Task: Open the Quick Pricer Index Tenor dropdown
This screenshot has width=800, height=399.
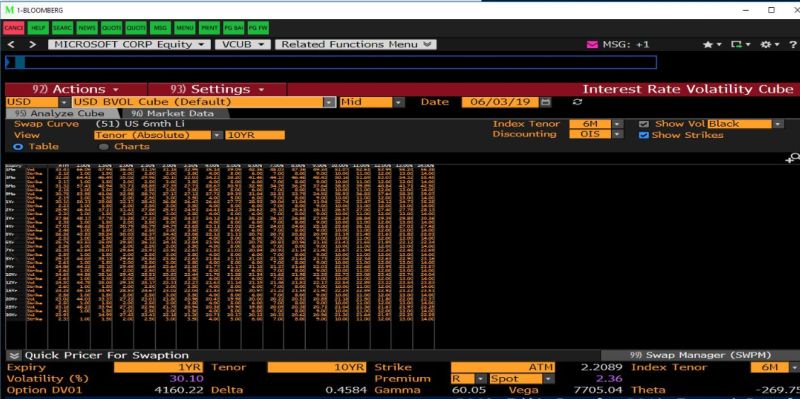Action: (794, 367)
